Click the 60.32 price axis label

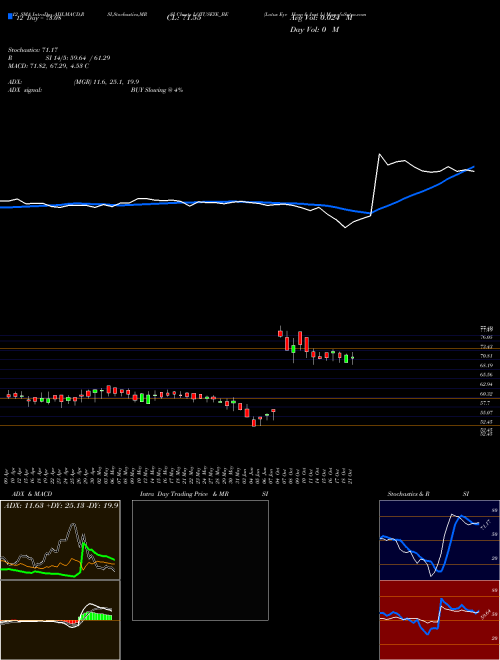pyautogui.click(x=487, y=394)
